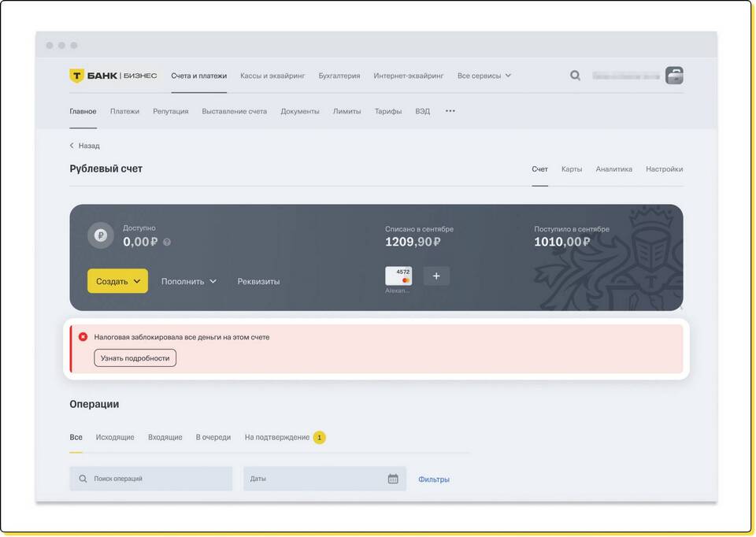Add a new card with plus button
Screen dimensions: 756x537
(436, 276)
